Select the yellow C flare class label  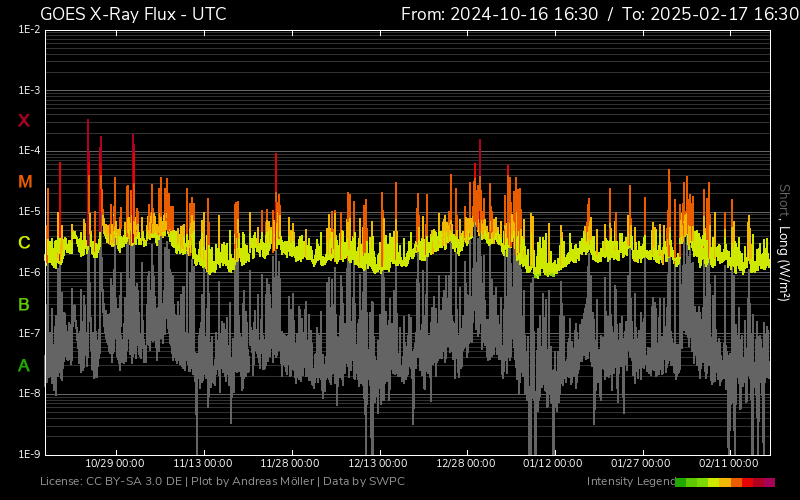pyautogui.click(x=24, y=243)
